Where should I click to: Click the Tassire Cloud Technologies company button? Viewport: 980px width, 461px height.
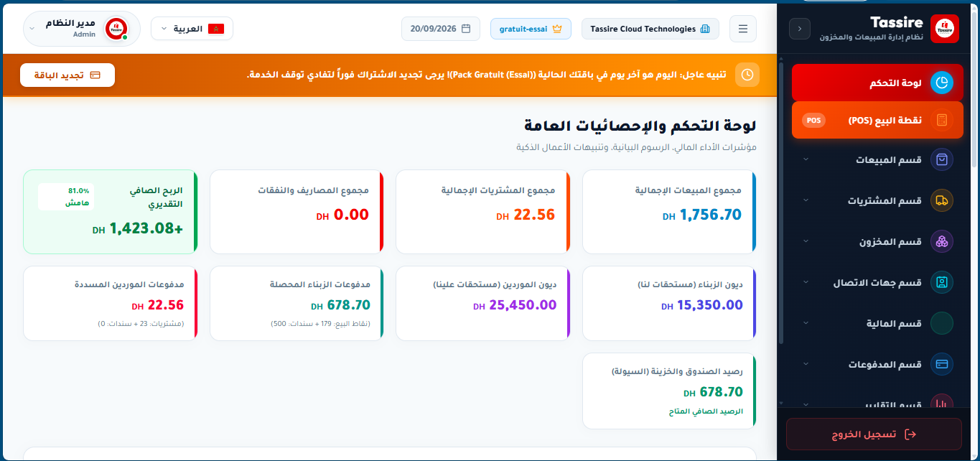click(x=650, y=29)
